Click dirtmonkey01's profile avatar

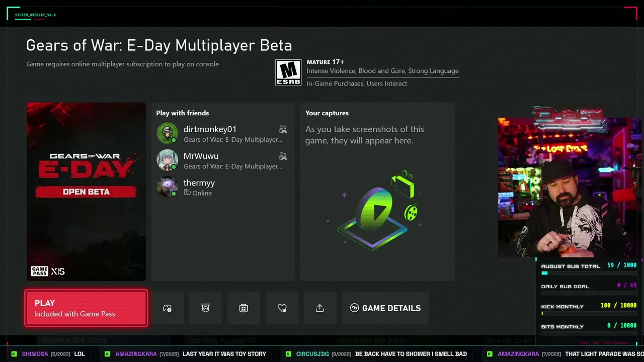[167, 133]
